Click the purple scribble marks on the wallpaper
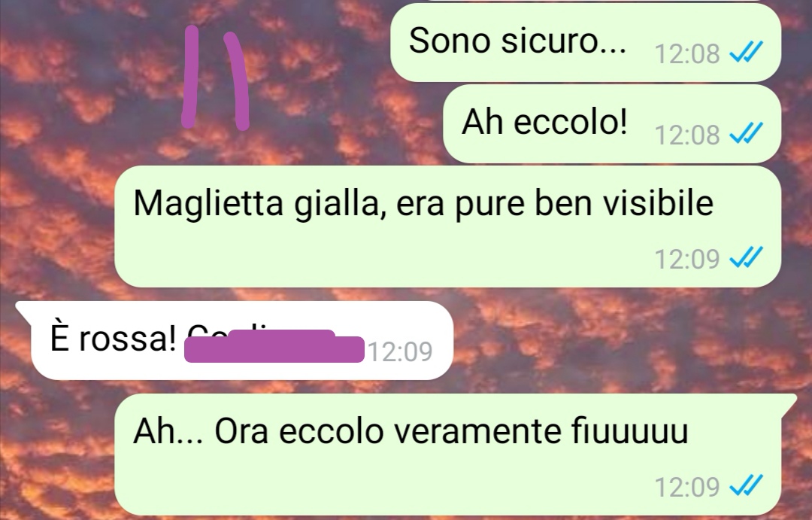 pyautogui.click(x=215, y=77)
